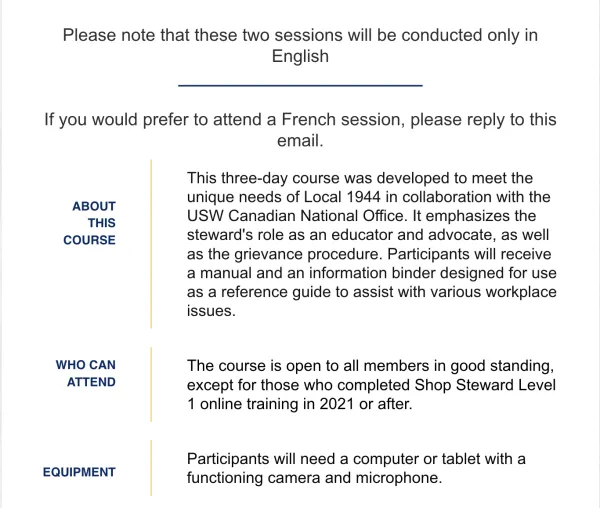Click the members in good standing paragraph
The height and width of the screenshot is (508, 600).
tap(371, 385)
